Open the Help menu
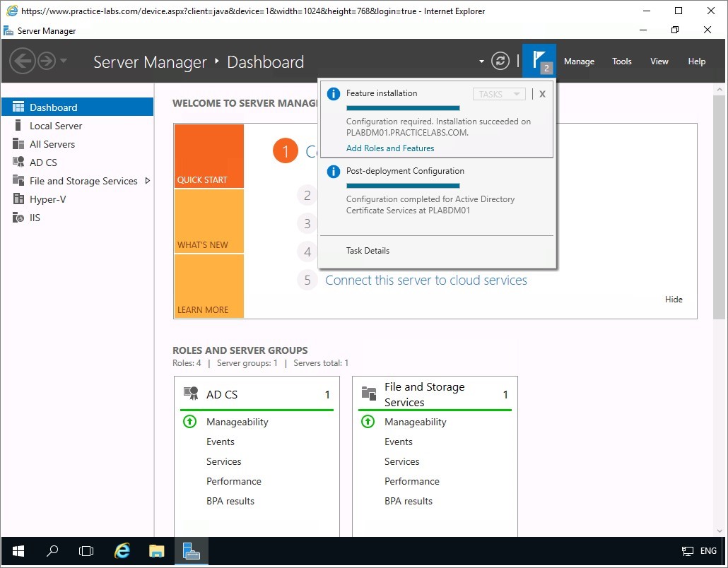 point(696,61)
